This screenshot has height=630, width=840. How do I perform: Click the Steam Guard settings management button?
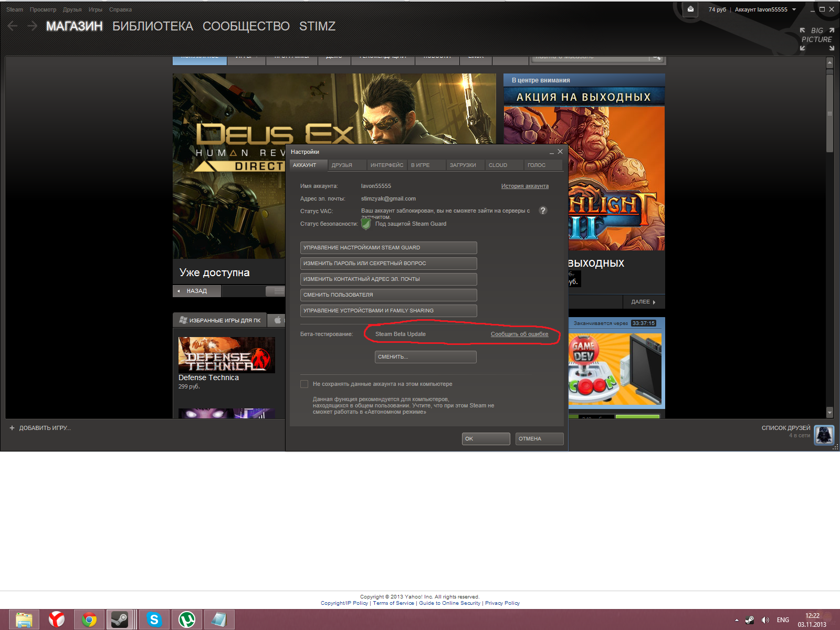point(388,248)
